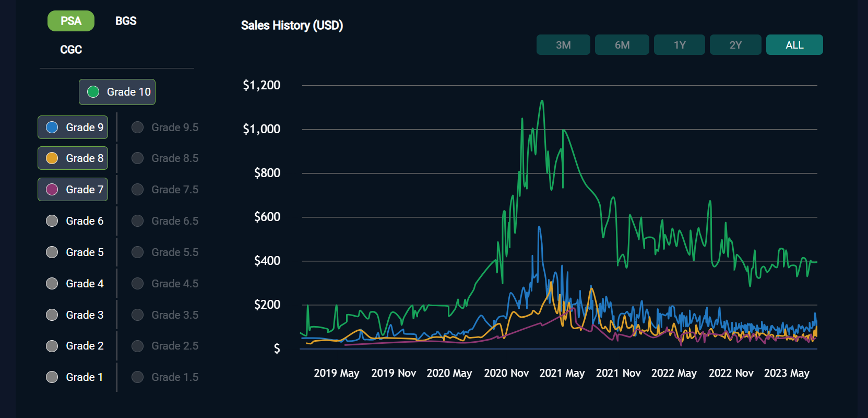This screenshot has width=868, height=418.
Task: Click the Grade 2.5 option
Action: click(x=165, y=346)
